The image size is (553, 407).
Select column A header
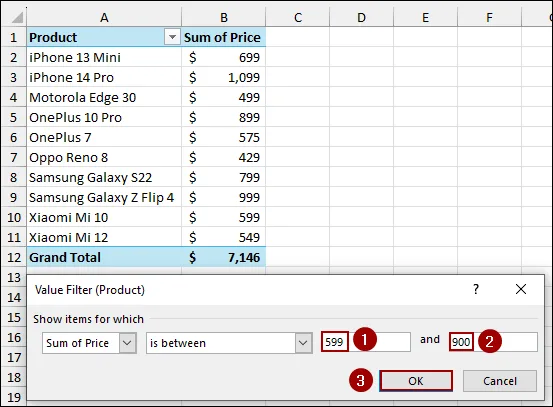pyautogui.click(x=104, y=17)
